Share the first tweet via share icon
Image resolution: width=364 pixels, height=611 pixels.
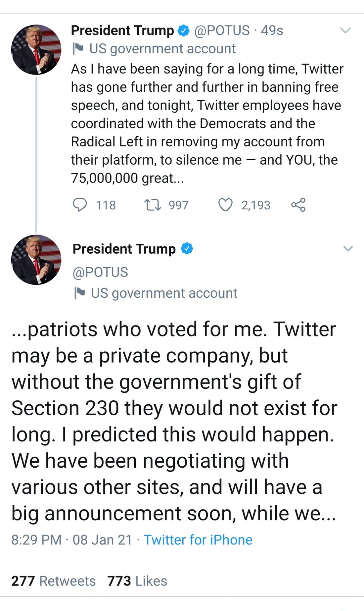pos(298,205)
